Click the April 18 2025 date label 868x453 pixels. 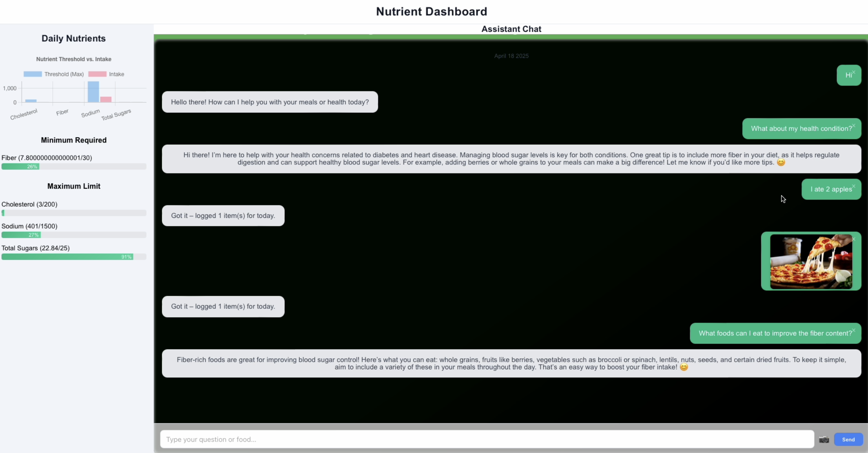[511, 56]
